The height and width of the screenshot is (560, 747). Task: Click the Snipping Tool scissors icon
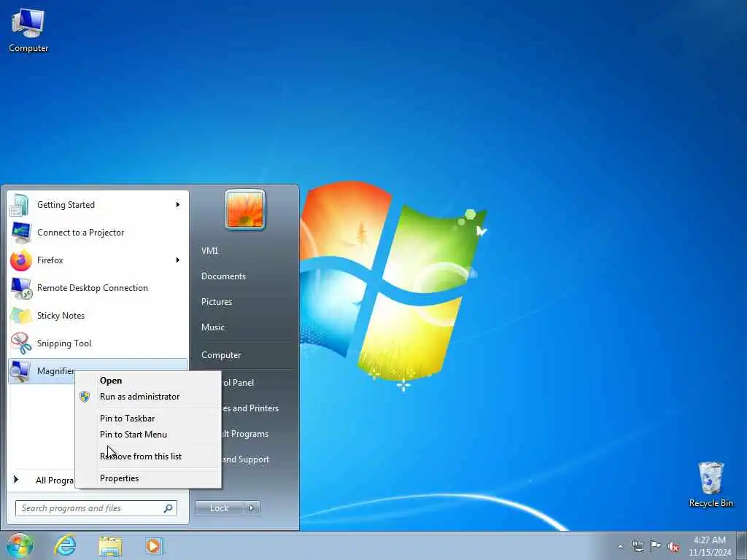[x=21, y=343]
